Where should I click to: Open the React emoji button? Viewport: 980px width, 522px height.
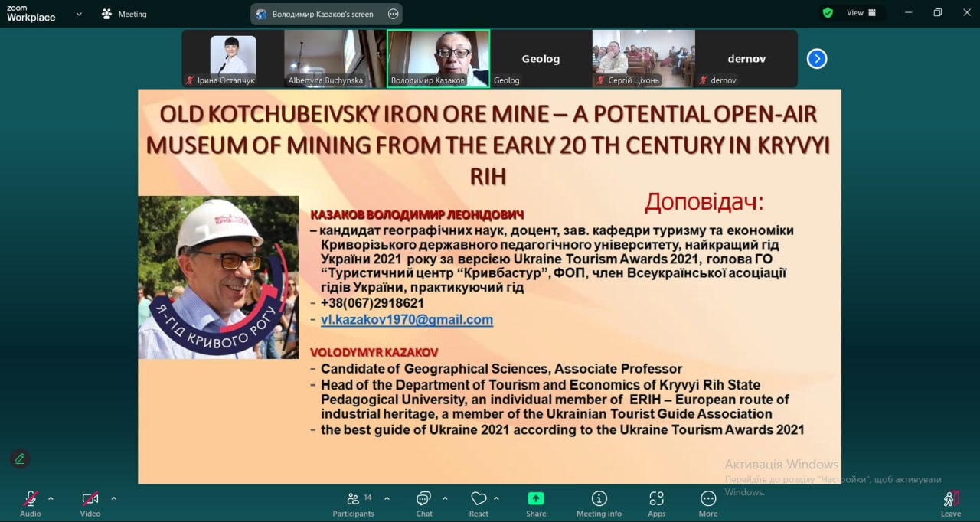(x=479, y=503)
